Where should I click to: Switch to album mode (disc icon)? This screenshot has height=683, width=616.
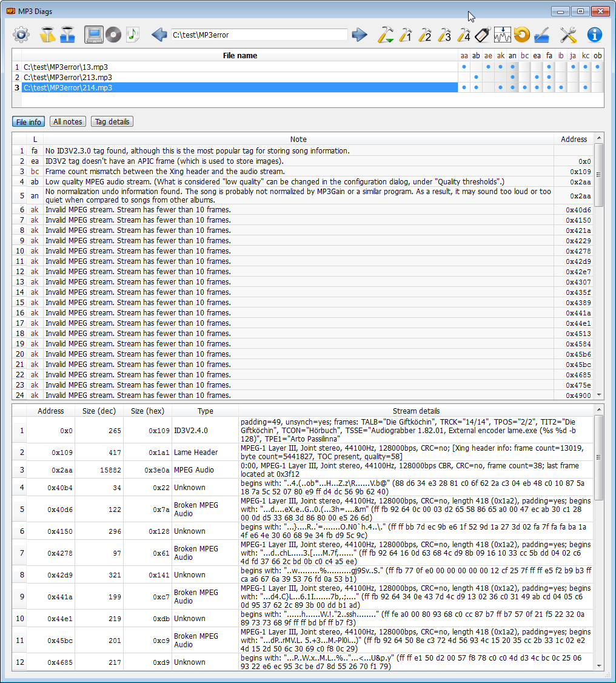(x=113, y=35)
